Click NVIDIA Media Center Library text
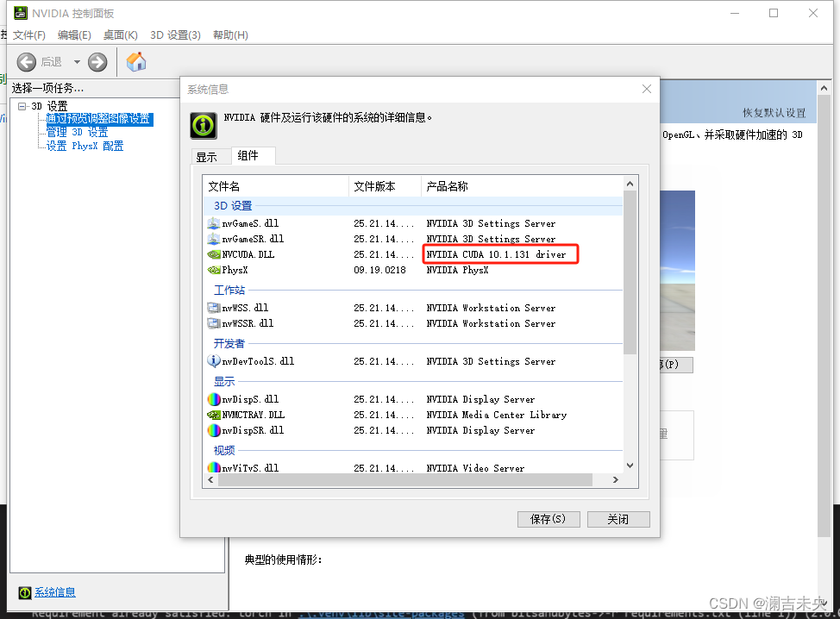Screen dimensions: 840x619 coord(497,415)
